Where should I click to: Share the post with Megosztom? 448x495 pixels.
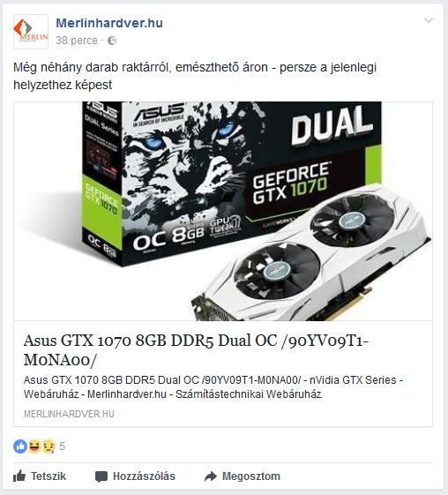point(243,476)
